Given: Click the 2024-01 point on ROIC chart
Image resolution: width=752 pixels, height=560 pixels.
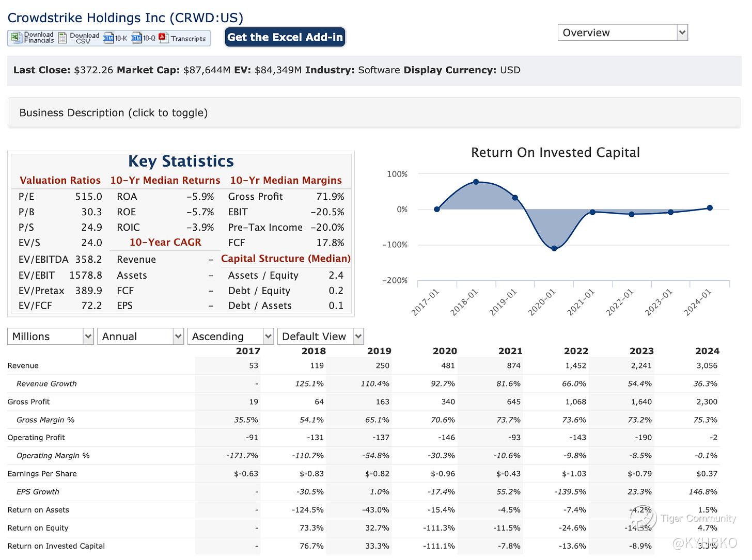Looking at the screenshot, I should [710, 208].
